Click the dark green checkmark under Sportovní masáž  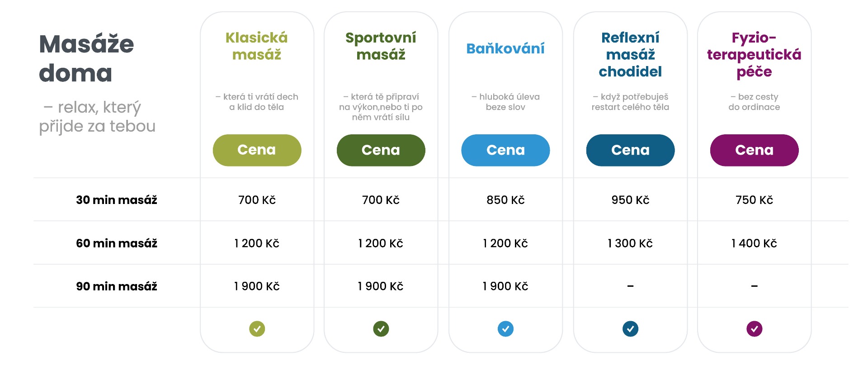pos(381,329)
